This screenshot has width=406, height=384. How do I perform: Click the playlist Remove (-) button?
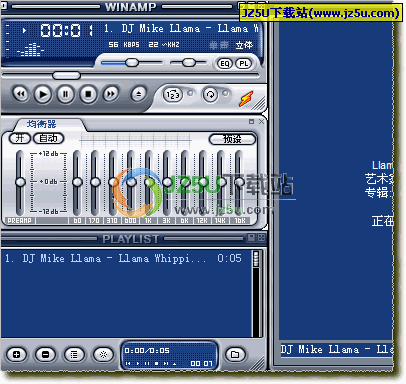[45, 355]
